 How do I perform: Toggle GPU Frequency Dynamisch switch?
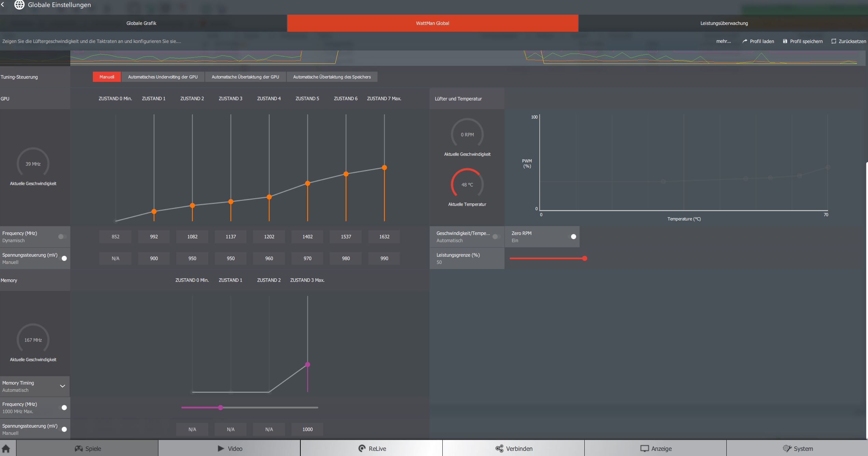coord(62,237)
